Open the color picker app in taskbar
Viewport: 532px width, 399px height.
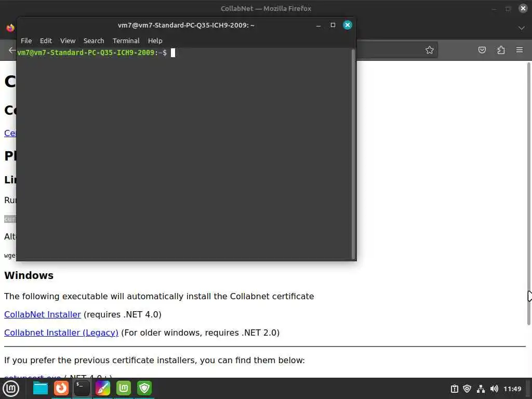pyautogui.click(x=102, y=388)
